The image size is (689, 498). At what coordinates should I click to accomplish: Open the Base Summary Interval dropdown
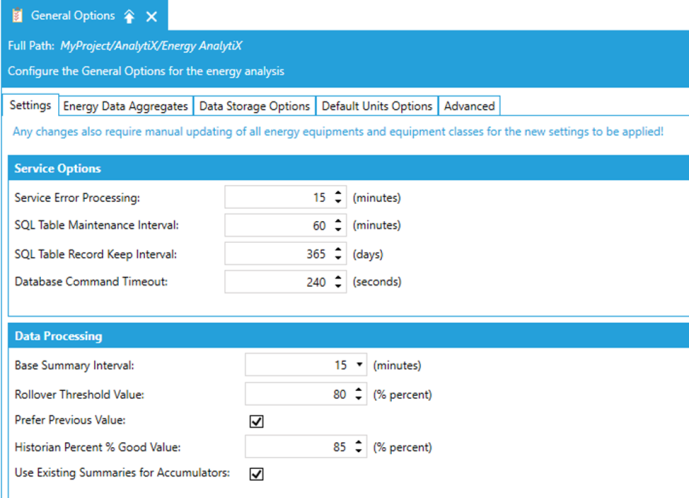(359, 365)
